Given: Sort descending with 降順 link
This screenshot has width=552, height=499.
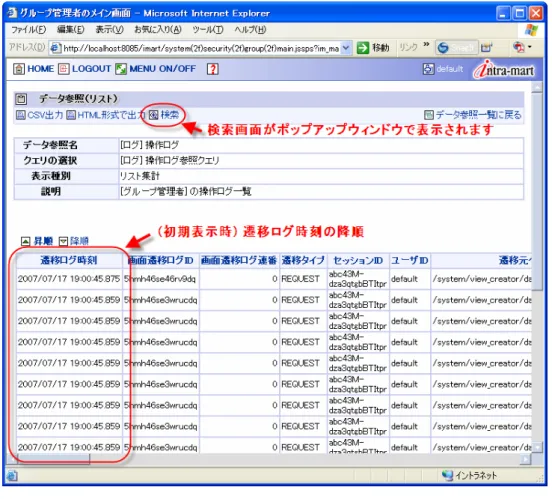Looking at the screenshot, I should tap(80, 242).
